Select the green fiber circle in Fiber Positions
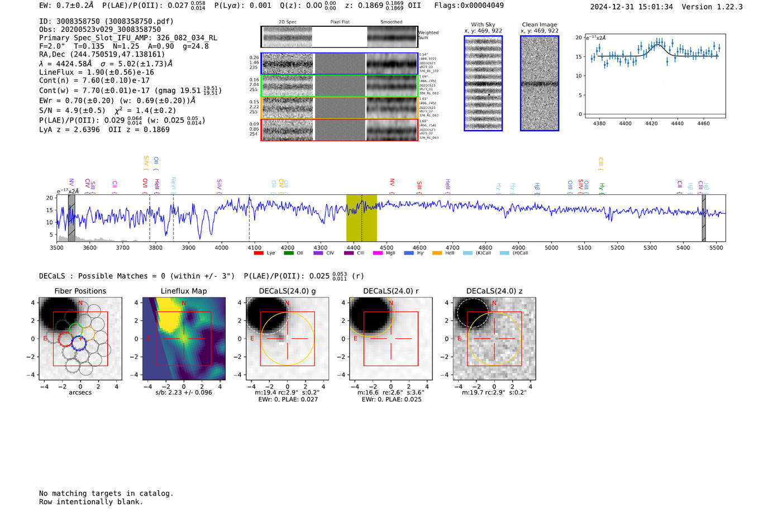The image size is (782, 532). coord(75,329)
